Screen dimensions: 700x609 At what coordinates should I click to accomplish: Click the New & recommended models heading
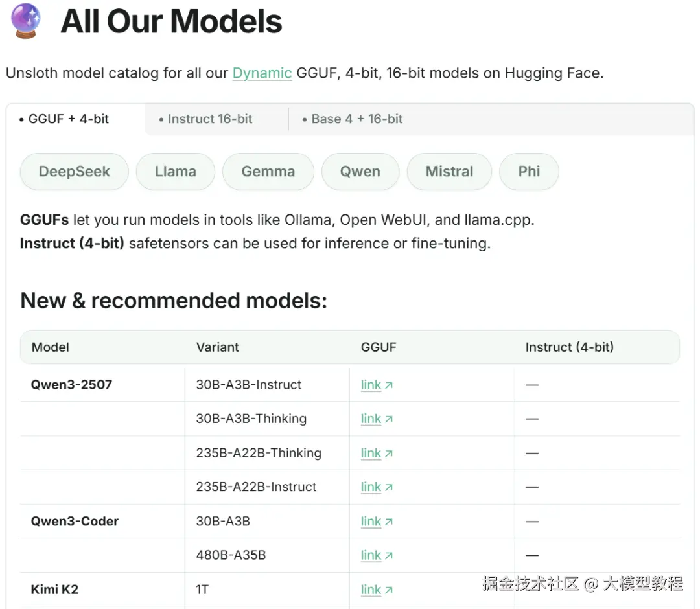click(x=174, y=301)
